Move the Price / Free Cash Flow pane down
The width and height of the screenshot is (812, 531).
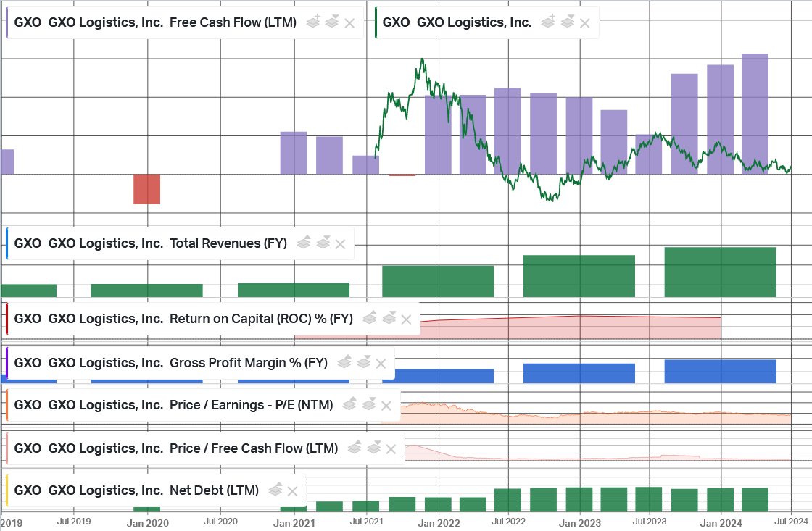tap(374, 447)
